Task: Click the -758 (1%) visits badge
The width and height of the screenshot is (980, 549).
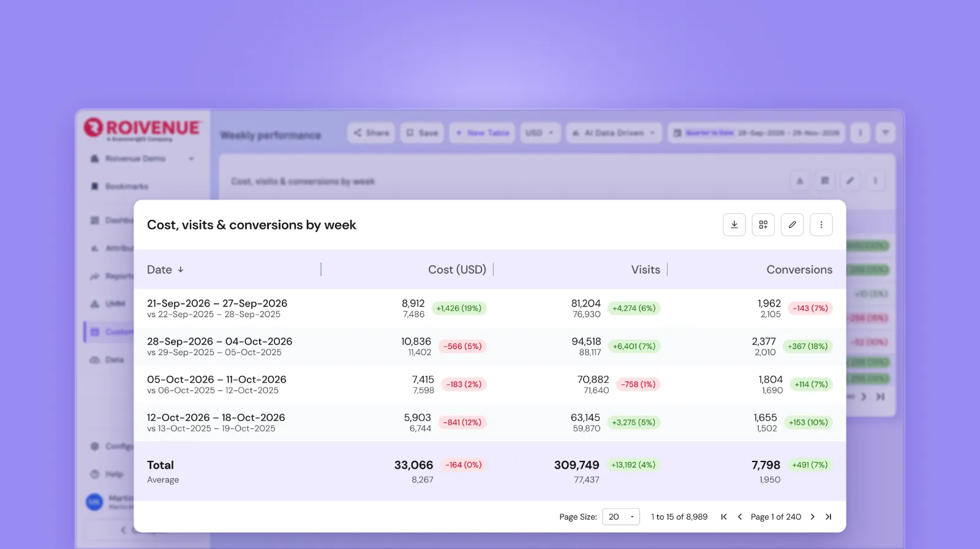Action: click(x=638, y=384)
